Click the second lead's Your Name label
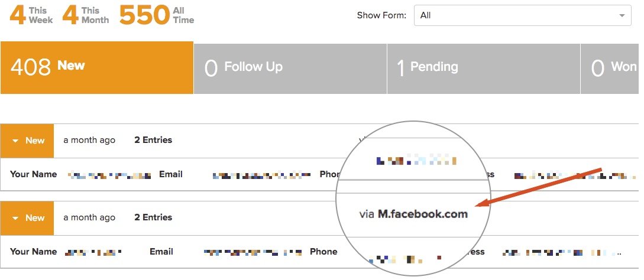The width and height of the screenshot is (644, 280). pos(33,252)
